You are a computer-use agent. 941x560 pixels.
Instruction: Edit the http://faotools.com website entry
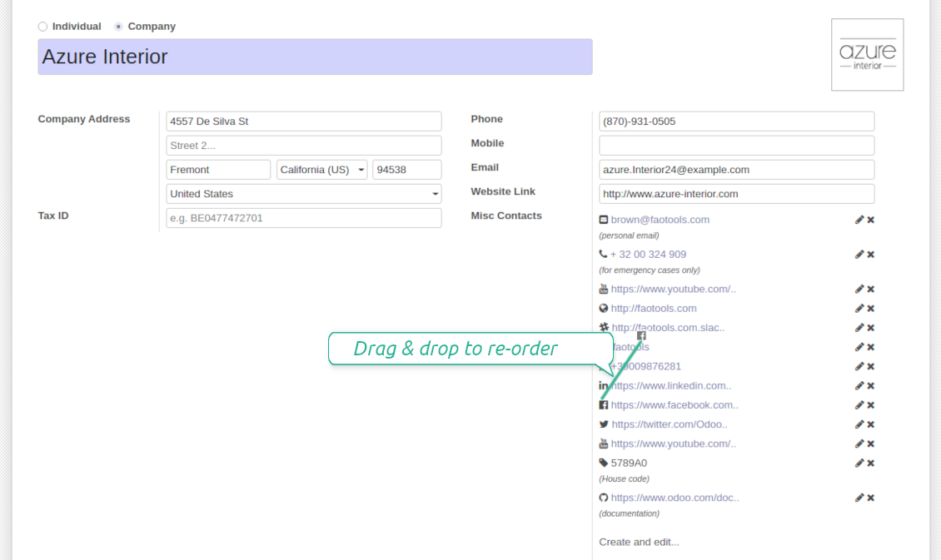pos(859,309)
